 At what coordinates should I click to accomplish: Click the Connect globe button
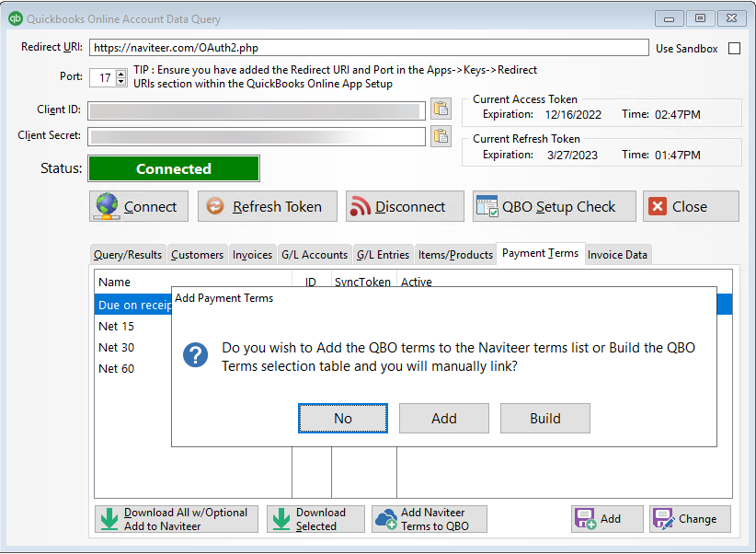click(x=139, y=206)
